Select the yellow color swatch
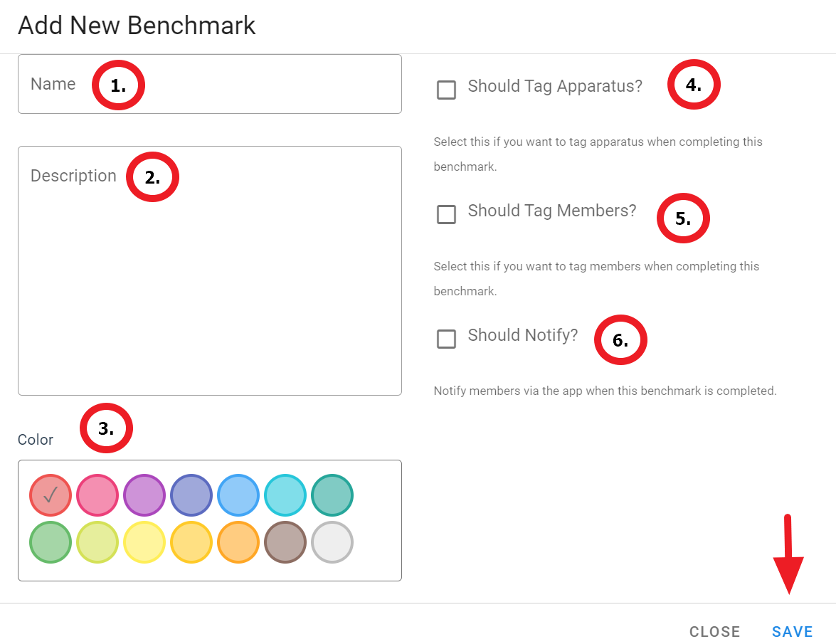836x644 pixels. click(x=144, y=542)
